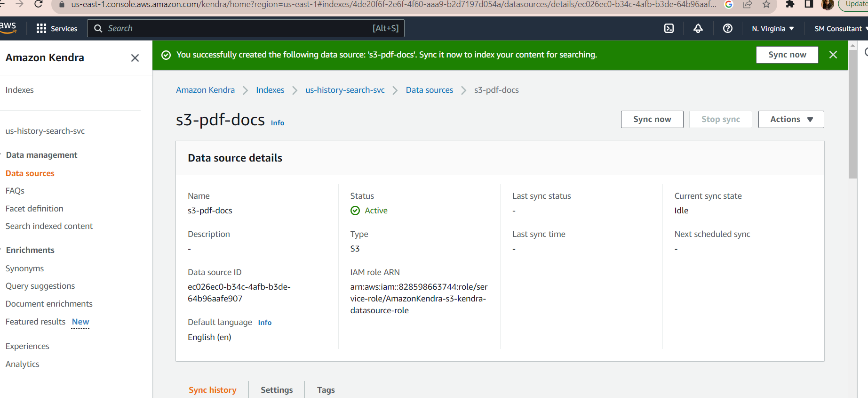Open Featured results in the sidebar

(x=35, y=322)
